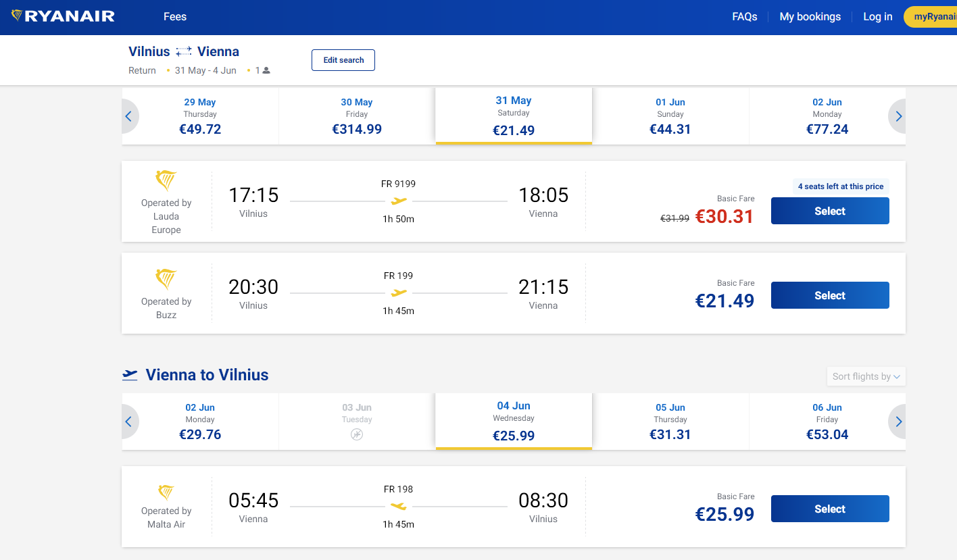Open the FAQs page

coord(745,17)
